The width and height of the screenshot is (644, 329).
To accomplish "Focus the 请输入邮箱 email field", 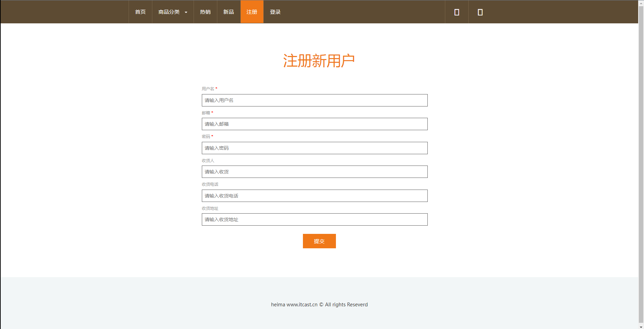I will tap(315, 124).
